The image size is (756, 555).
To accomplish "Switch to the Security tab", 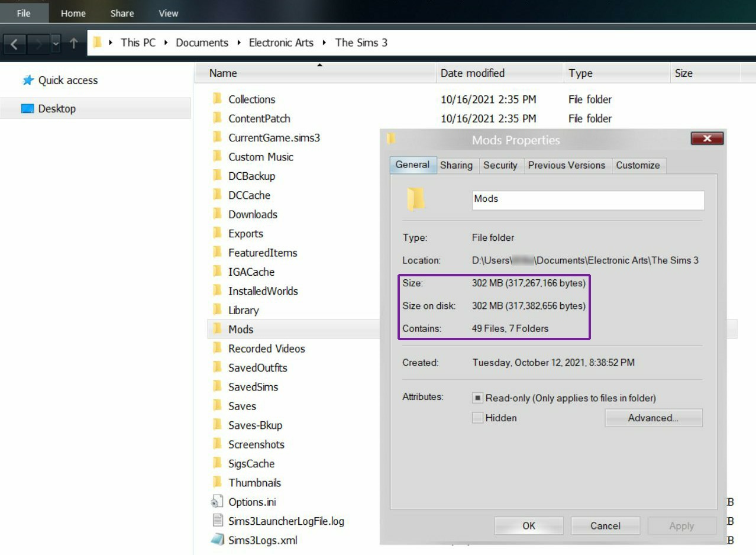I will click(x=500, y=166).
